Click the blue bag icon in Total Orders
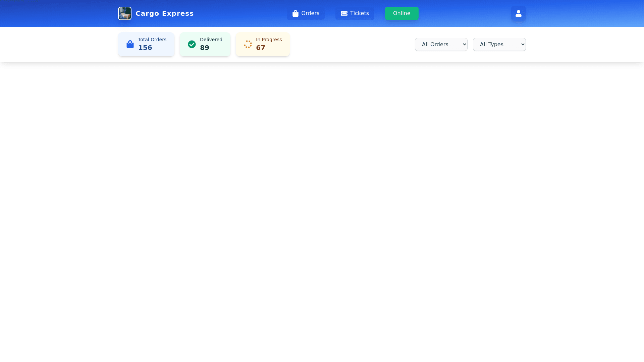This screenshot has width=644, height=362. [130, 44]
